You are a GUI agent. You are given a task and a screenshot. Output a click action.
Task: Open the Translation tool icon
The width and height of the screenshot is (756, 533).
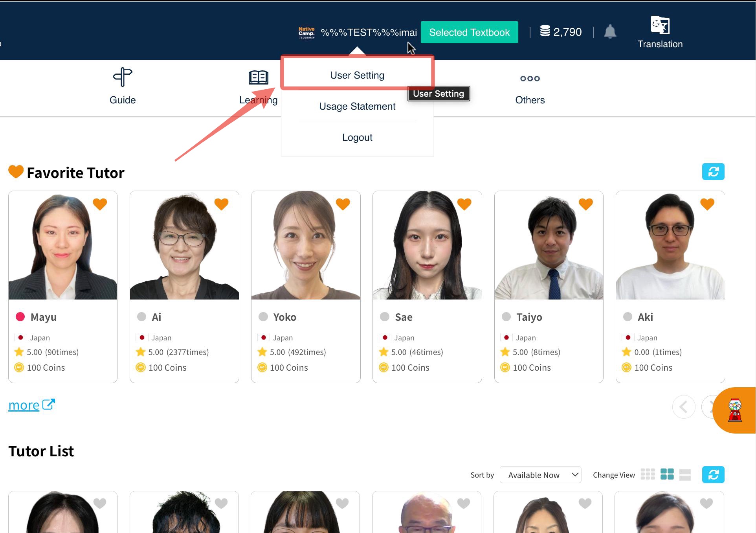point(660,25)
